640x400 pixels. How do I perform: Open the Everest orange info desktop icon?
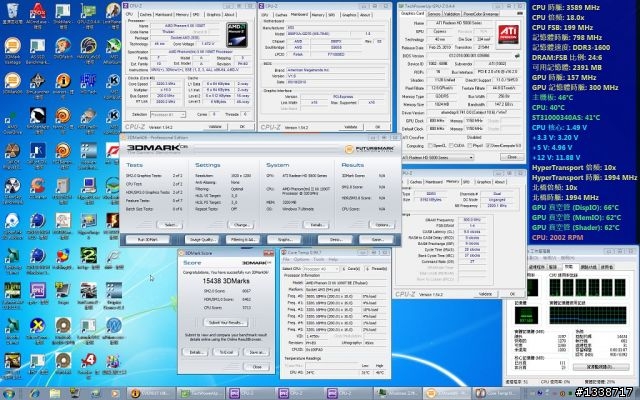point(63,86)
